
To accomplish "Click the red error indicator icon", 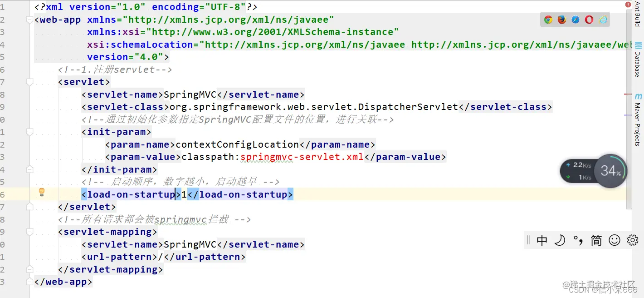I will point(628,4).
